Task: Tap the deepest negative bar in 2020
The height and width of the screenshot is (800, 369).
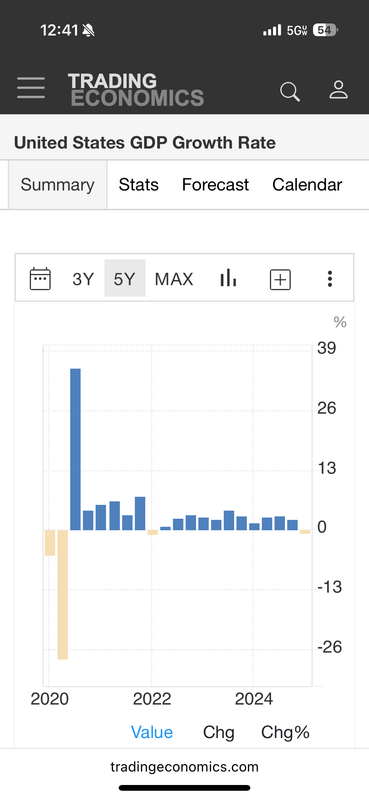Action: (62, 595)
